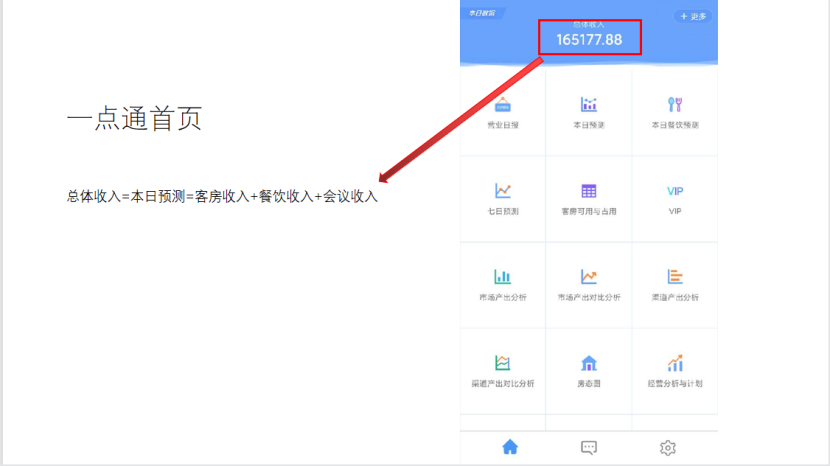This screenshot has height=466, width=830.
Task: Open the 渠道产出分析 horizontal bars icon
Action: pyautogui.click(x=675, y=276)
